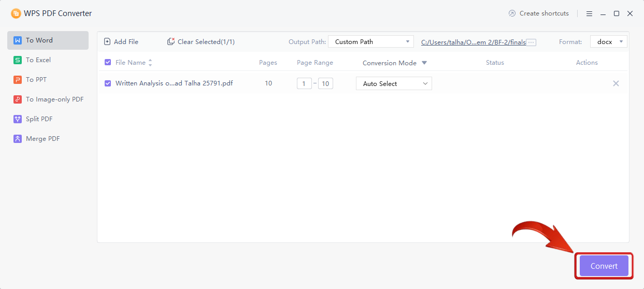Click the Status column header
Viewport: 644px width, 289px height.
(x=495, y=63)
